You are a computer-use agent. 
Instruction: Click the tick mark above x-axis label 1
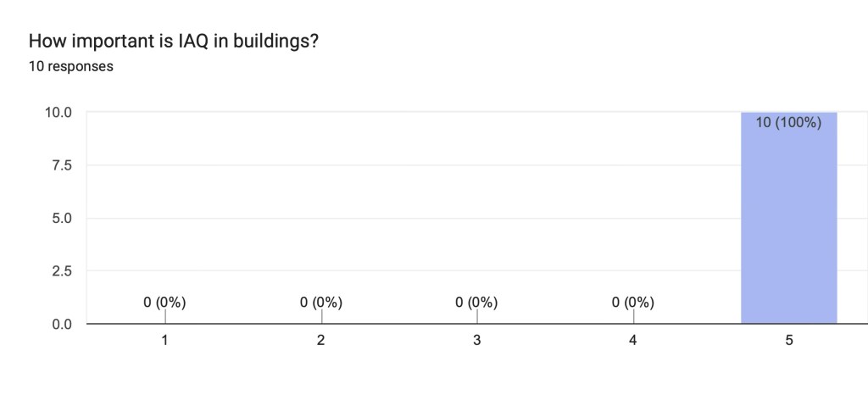coord(165,316)
